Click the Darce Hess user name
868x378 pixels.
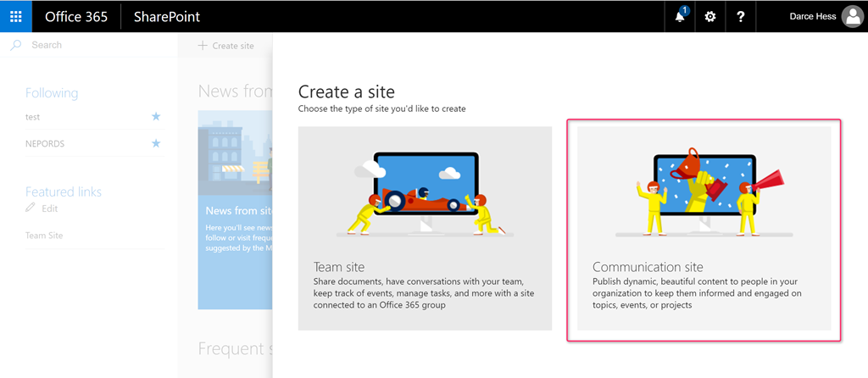813,17
